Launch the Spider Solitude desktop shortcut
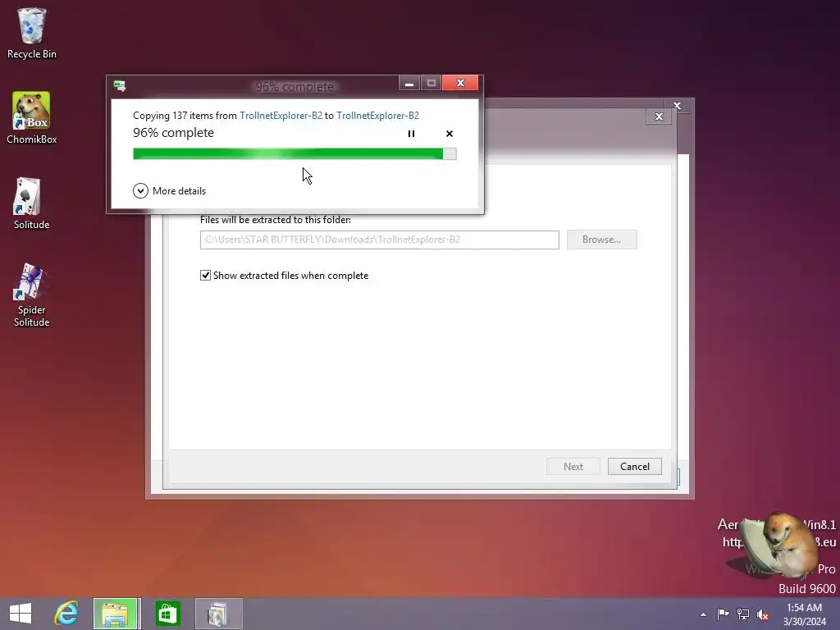Image resolution: width=840 pixels, height=630 pixels. point(32,294)
